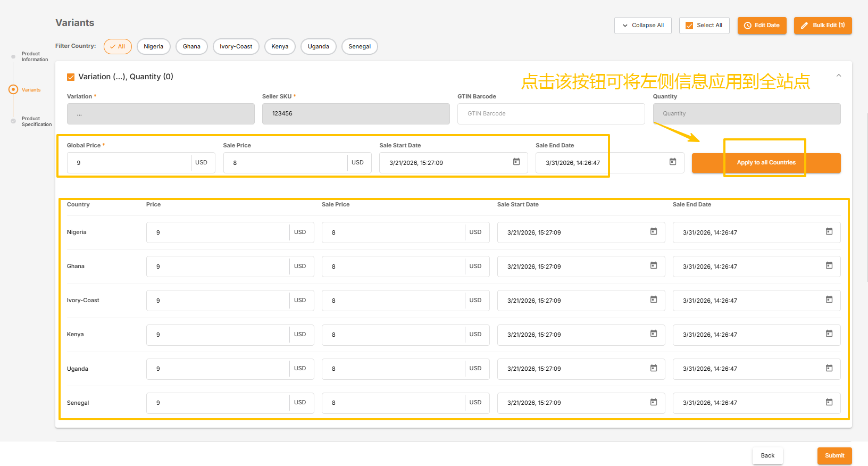Open Kenya Sale End Date calendar icon
Screen dimensions: 868x466
(x=829, y=334)
